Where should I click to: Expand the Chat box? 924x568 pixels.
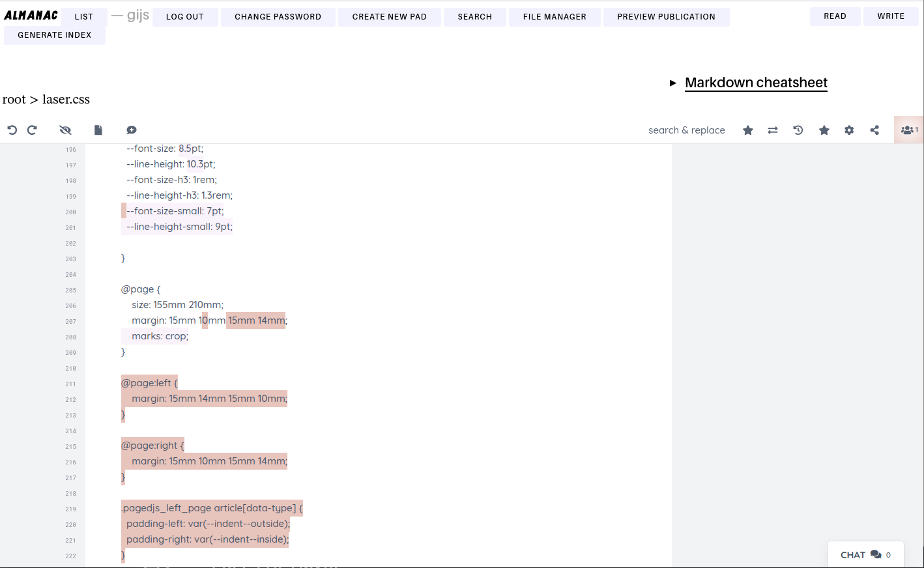865,555
